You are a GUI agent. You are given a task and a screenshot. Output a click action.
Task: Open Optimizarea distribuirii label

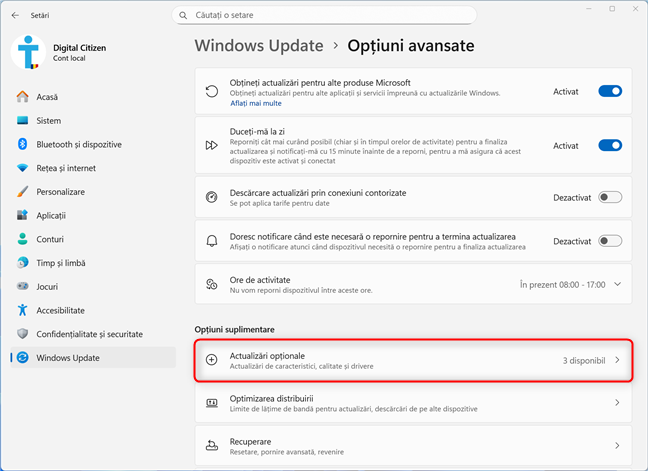[272, 398]
